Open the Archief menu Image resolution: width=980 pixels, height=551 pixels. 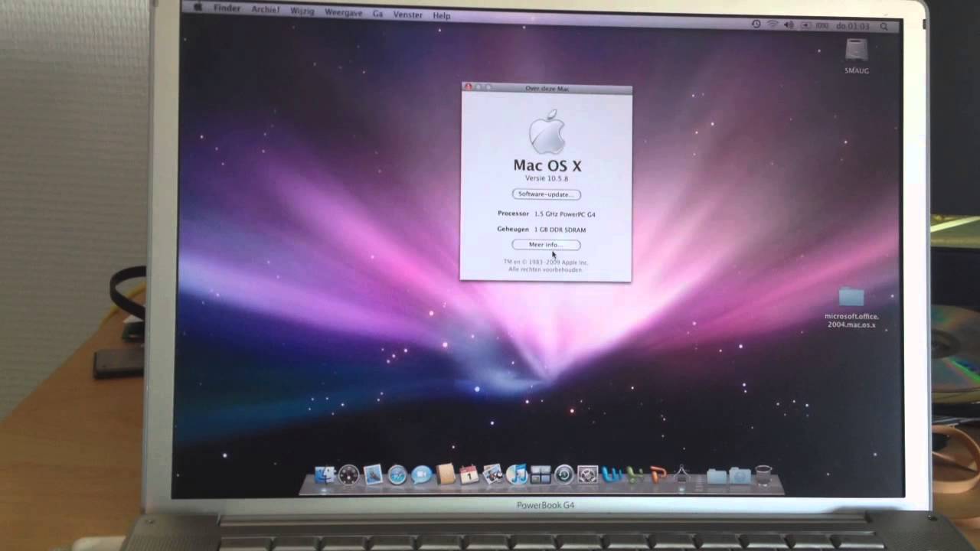click(x=266, y=10)
